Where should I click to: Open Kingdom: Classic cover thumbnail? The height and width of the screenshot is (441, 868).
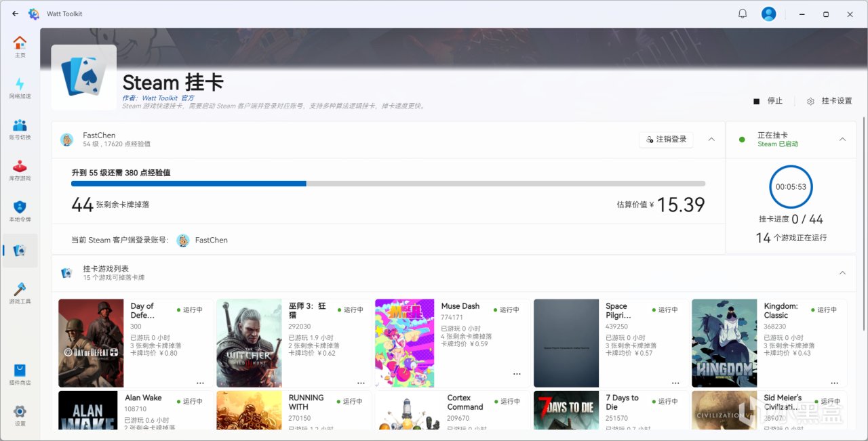(x=724, y=343)
